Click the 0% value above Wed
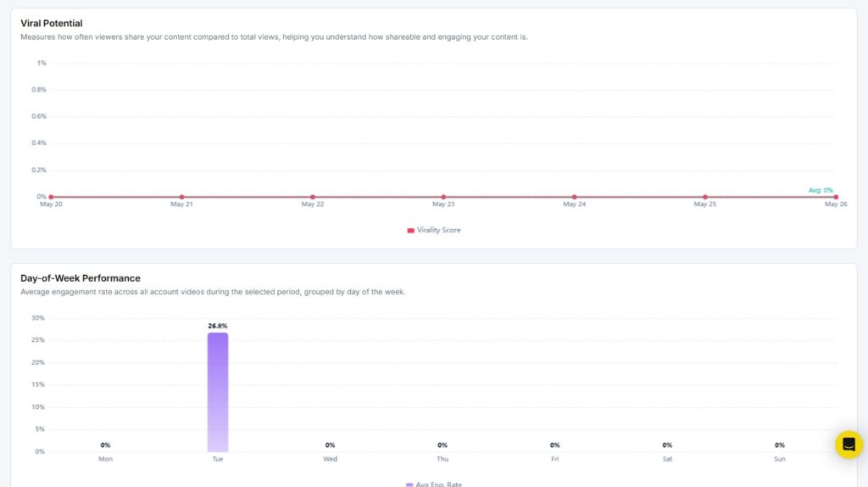 coord(330,445)
